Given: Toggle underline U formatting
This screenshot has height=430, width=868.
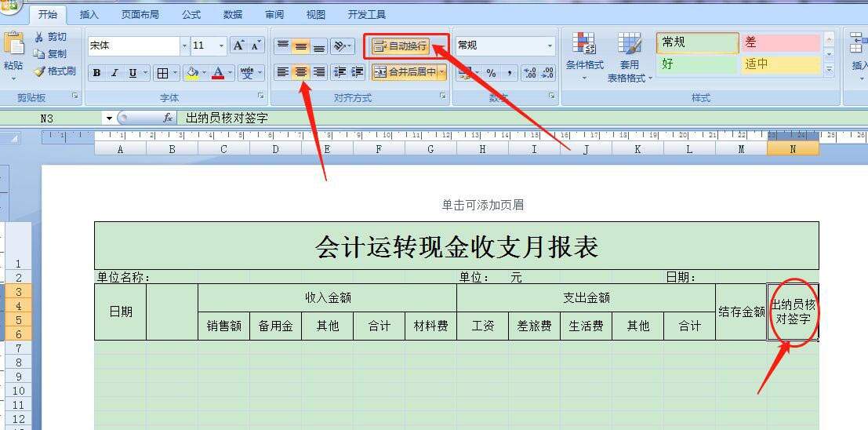Looking at the screenshot, I should [x=133, y=73].
